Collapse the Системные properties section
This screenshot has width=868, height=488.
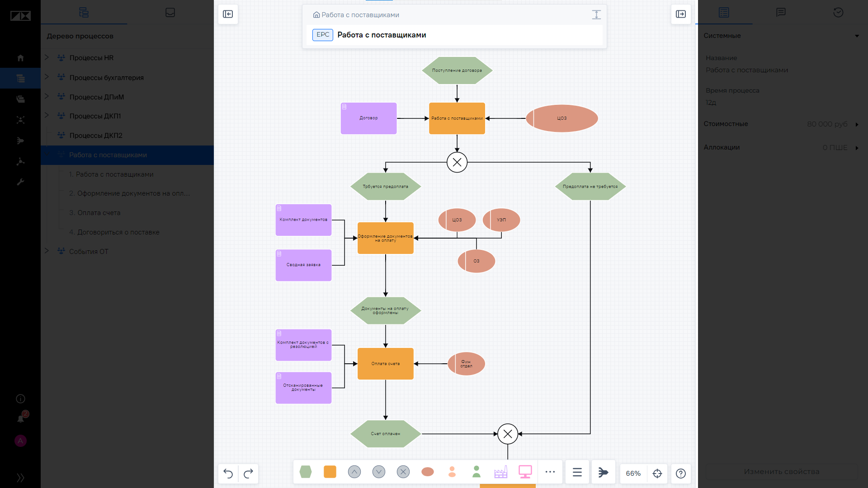pos(857,36)
